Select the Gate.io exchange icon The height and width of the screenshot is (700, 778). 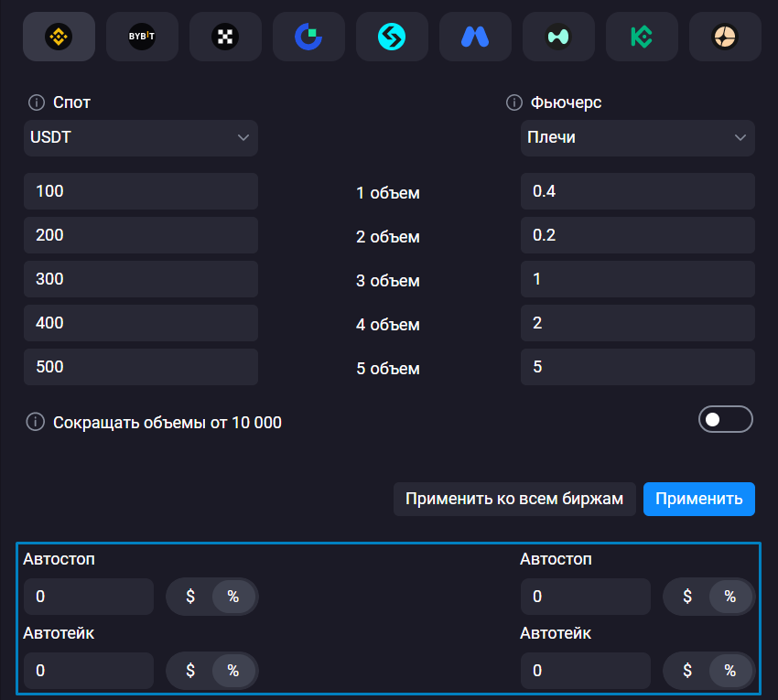[x=308, y=37]
